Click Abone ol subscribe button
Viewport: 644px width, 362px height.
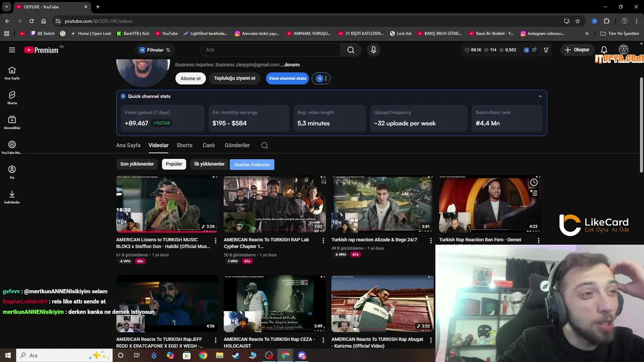tap(191, 78)
